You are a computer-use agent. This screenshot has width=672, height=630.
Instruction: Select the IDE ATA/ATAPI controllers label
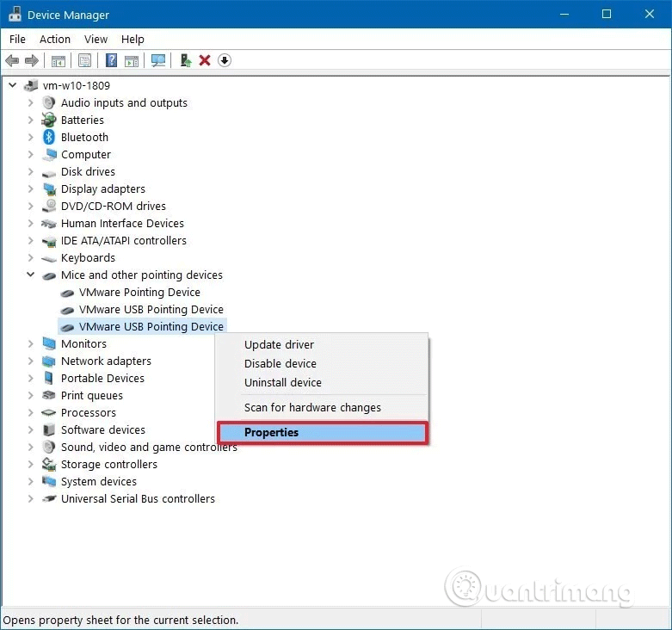coord(123,240)
